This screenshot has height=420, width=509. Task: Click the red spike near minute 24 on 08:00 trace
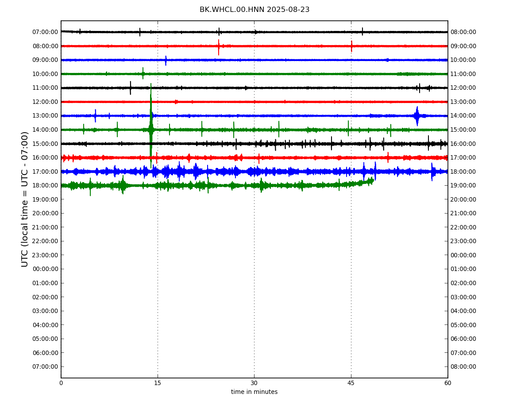[x=219, y=47]
